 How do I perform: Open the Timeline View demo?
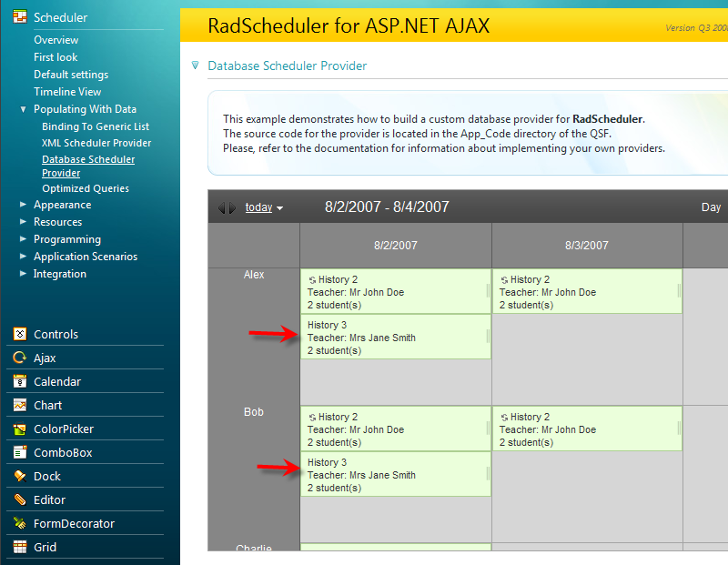coord(67,92)
